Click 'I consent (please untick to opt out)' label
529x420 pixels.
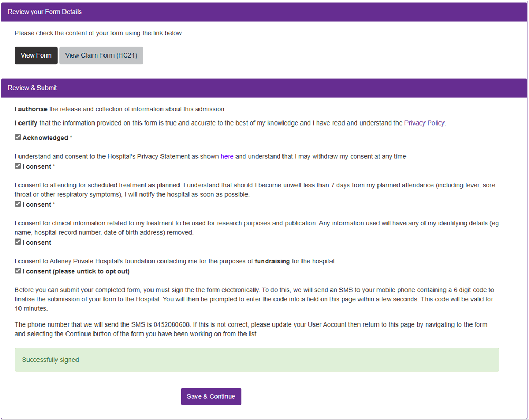pyautogui.click(x=76, y=271)
